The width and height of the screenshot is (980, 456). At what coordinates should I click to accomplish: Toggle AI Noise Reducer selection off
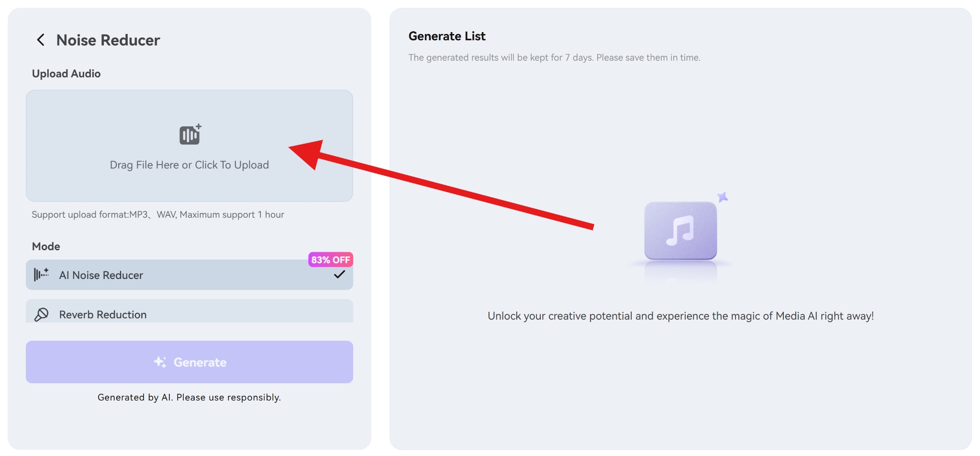point(189,275)
